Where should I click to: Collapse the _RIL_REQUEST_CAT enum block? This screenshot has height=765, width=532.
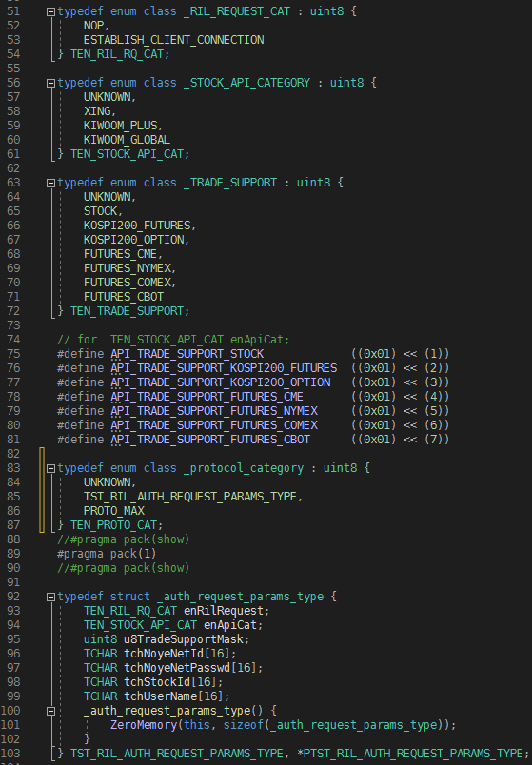[x=50, y=12]
